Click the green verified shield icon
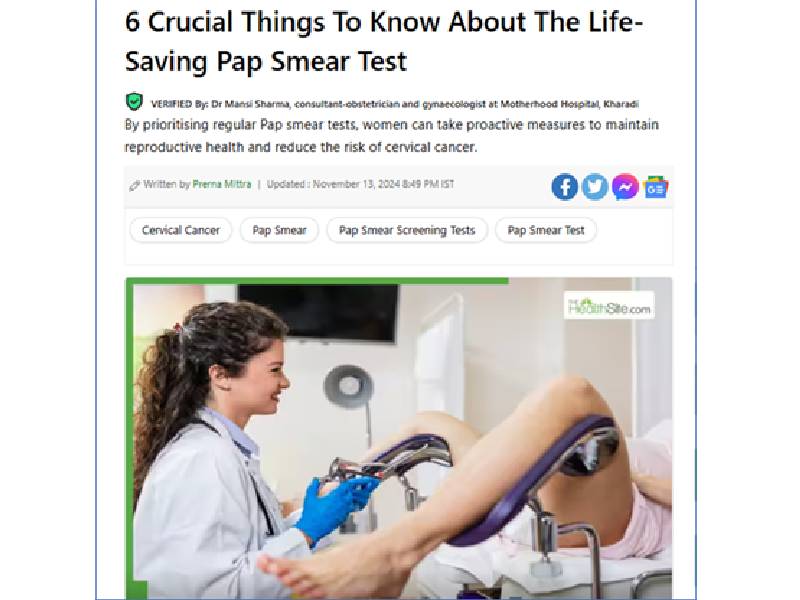 (x=134, y=102)
